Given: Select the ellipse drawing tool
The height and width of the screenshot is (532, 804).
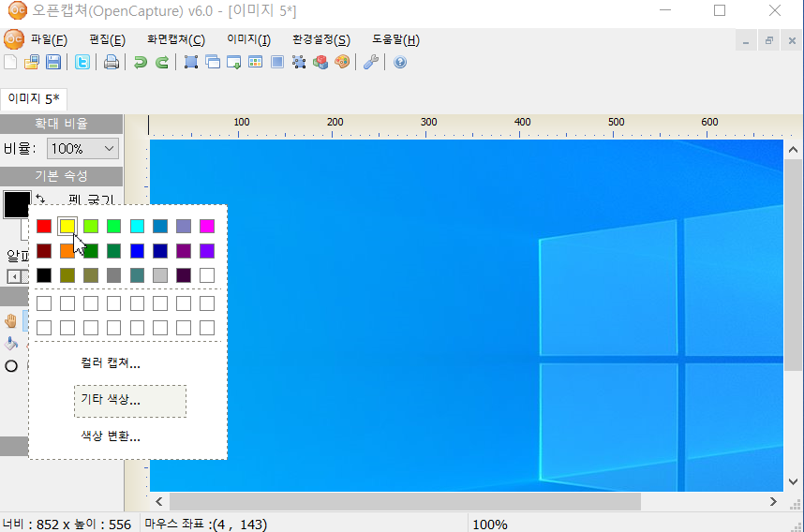Looking at the screenshot, I should [x=11, y=366].
